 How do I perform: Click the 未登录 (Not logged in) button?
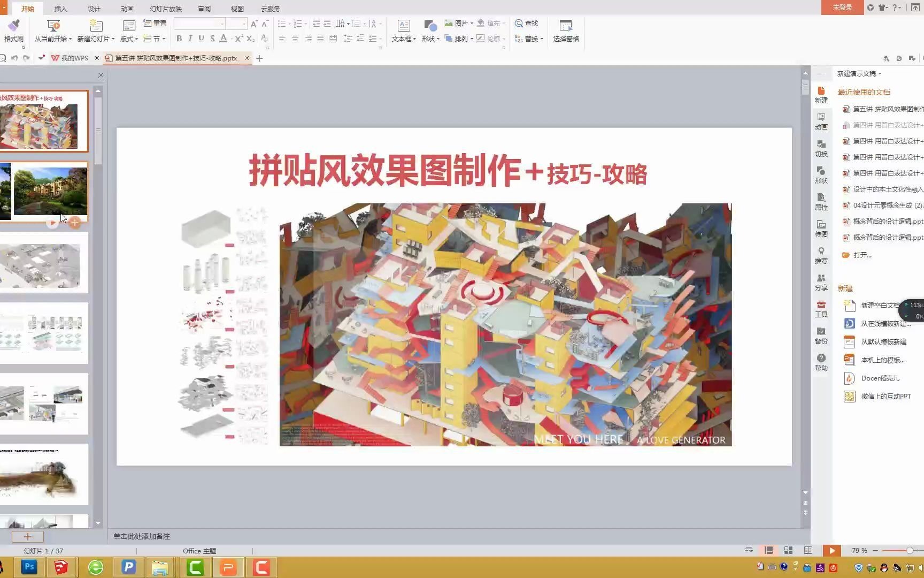pos(842,7)
